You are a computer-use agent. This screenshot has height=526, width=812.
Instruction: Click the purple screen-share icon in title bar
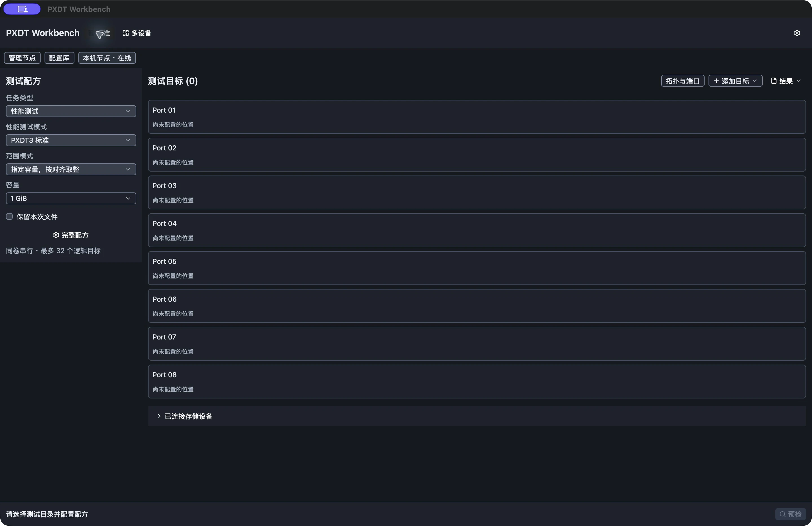tap(22, 9)
